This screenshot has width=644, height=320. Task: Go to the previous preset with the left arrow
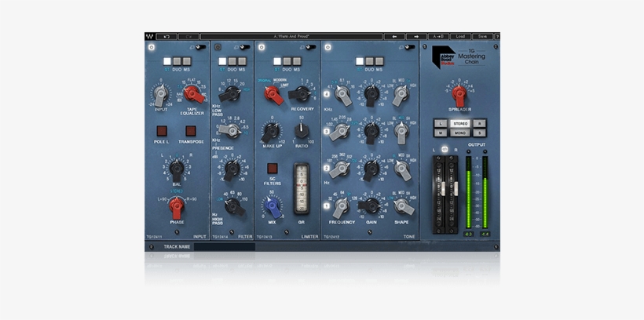(x=394, y=37)
